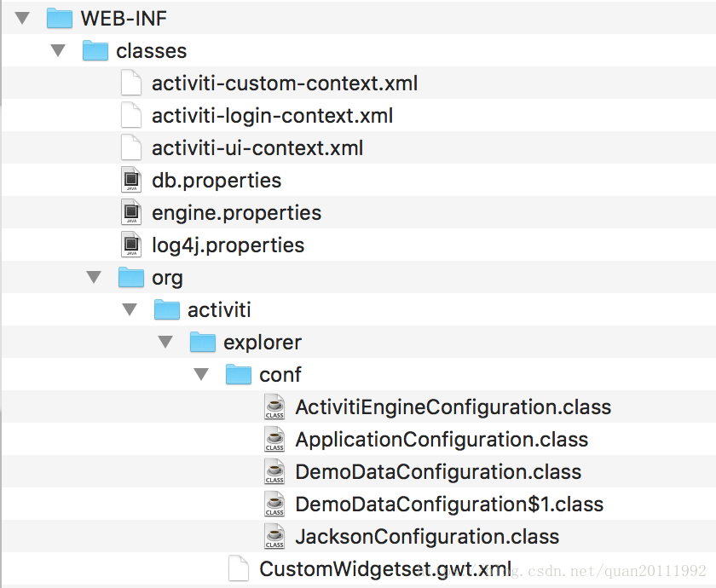Click the db.properties file icon
716x588 pixels.
(131, 180)
